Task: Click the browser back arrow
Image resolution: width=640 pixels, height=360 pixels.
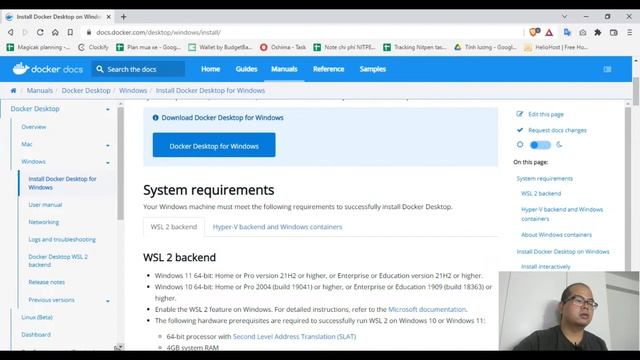Action: (11, 32)
